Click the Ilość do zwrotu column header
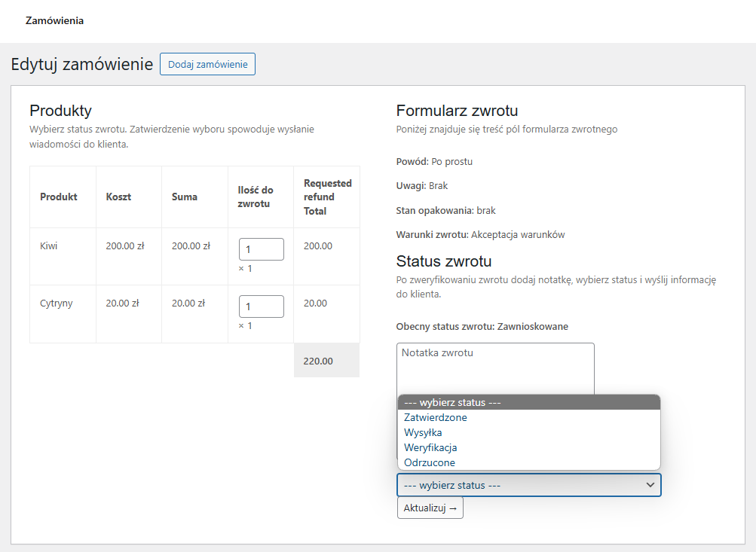 256,197
